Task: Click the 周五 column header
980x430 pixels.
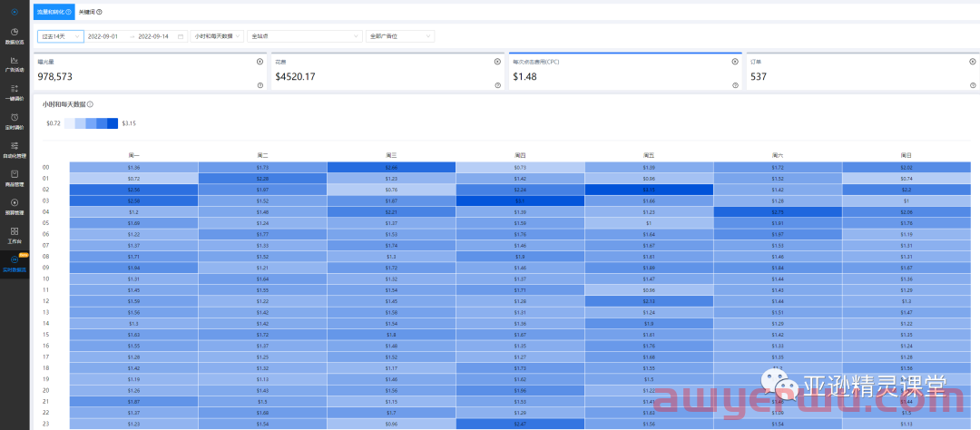Action: [x=649, y=155]
